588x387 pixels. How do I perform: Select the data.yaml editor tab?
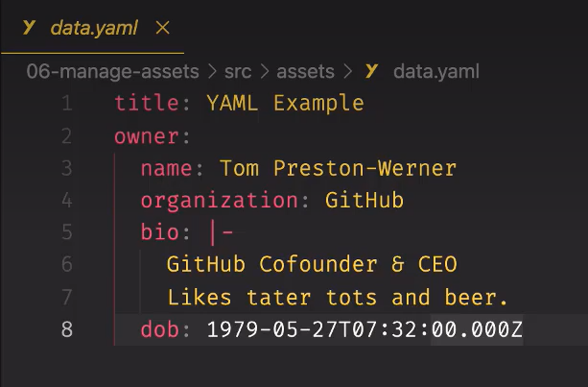92,28
